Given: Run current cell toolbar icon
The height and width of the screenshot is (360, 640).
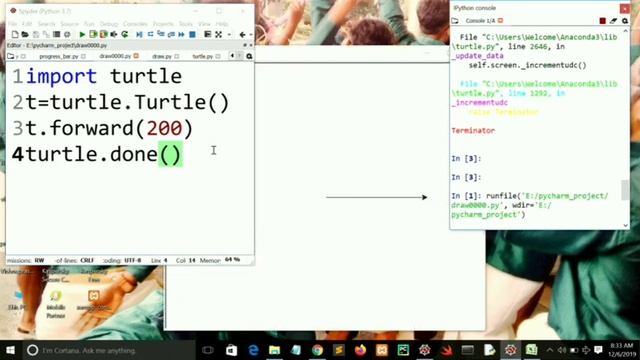Looking at the screenshot, I should point(93,35).
